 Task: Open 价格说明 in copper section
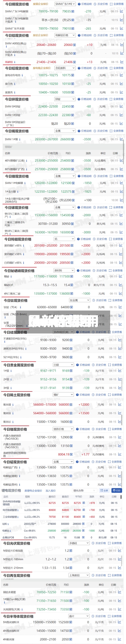coord(85,4)
